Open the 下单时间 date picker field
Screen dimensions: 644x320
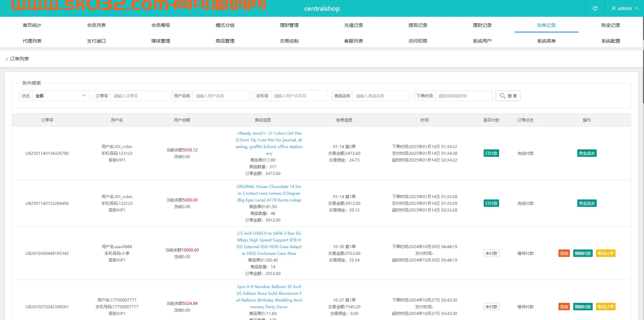tap(464, 96)
